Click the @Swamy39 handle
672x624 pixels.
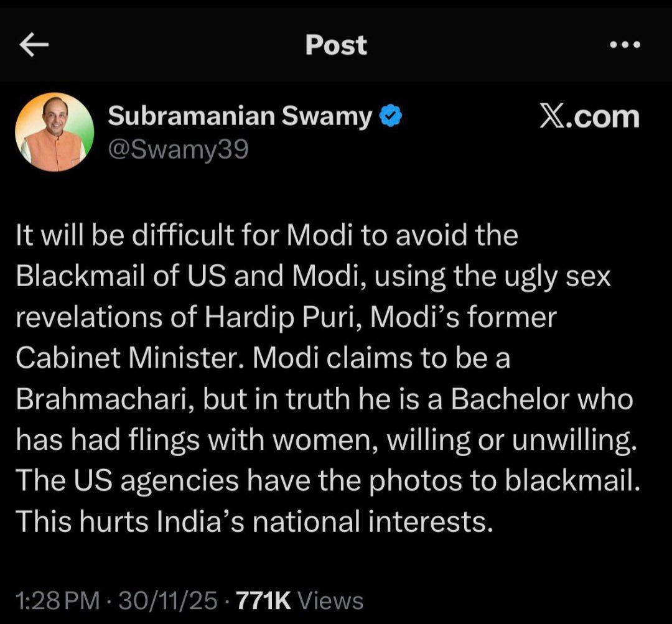(x=179, y=150)
